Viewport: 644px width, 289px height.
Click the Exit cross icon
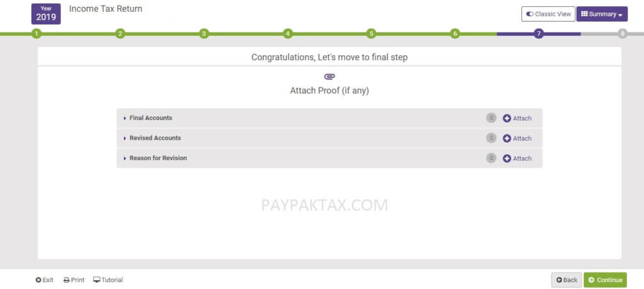point(38,280)
